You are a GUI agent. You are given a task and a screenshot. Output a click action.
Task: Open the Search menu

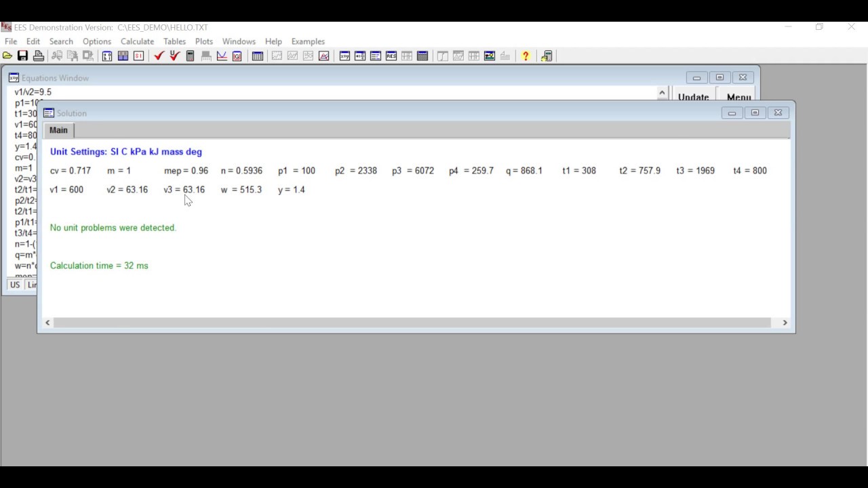point(61,41)
